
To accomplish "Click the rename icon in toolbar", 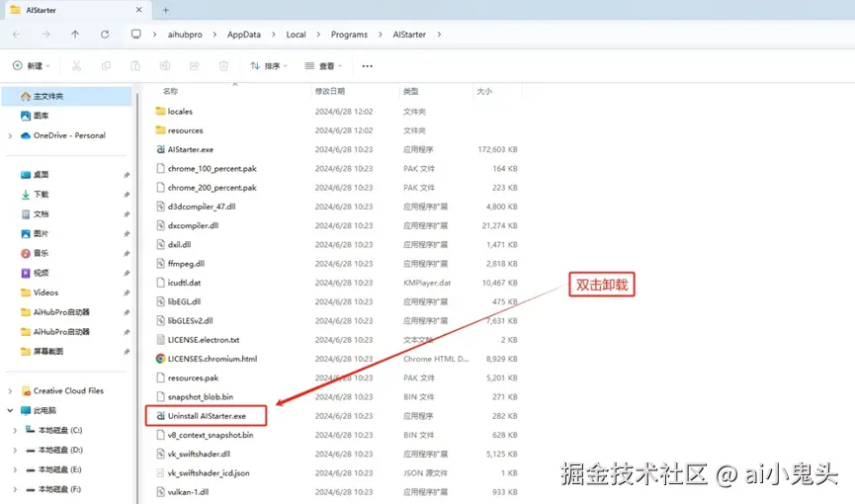I will point(165,66).
